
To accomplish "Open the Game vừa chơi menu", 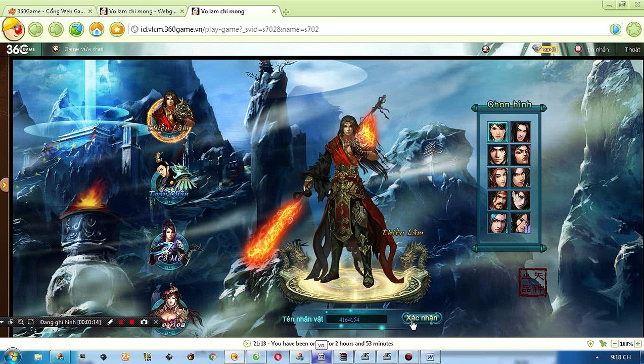I will click(78, 49).
